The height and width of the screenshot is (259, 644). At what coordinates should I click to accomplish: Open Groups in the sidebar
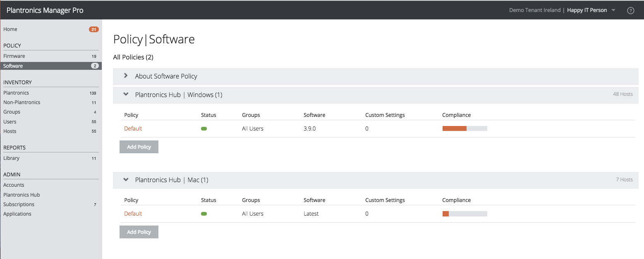pyautogui.click(x=12, y=112)
